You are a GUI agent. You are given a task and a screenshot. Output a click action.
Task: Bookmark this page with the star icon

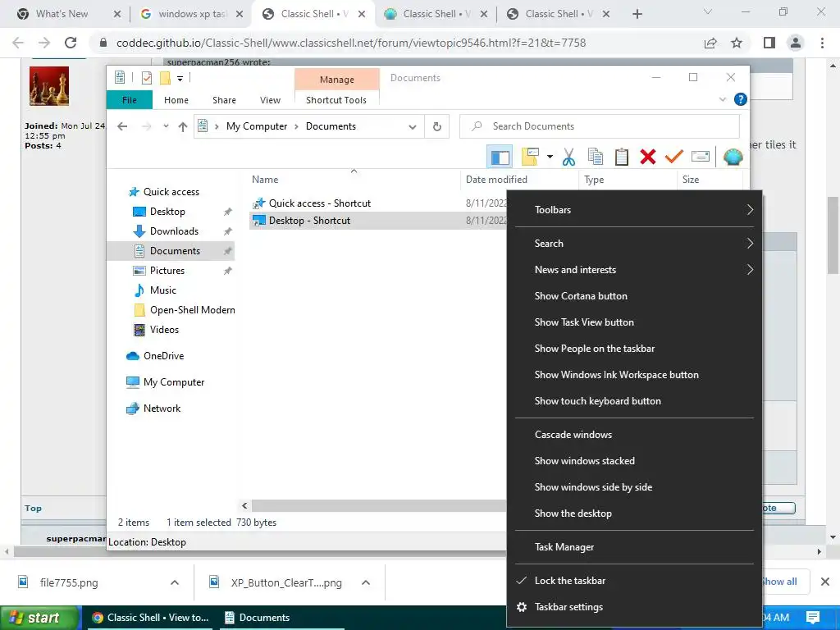pyautogui.click(x=737, y=43)
